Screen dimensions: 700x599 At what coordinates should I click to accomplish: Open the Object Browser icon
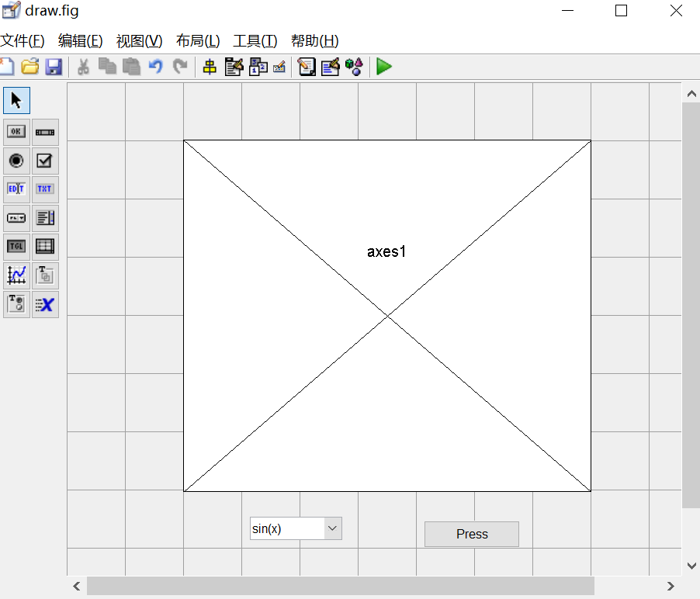(354, 67)
